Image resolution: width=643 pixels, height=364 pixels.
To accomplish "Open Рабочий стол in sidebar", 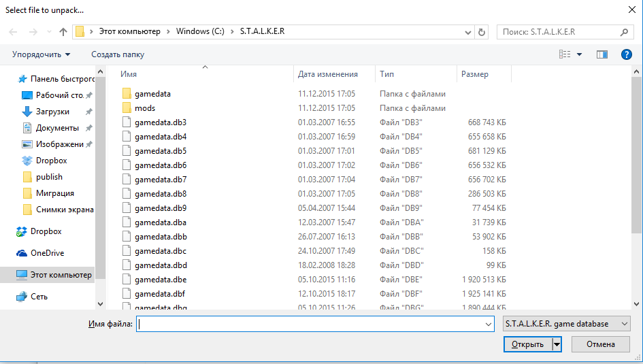I will click(56, 95).
